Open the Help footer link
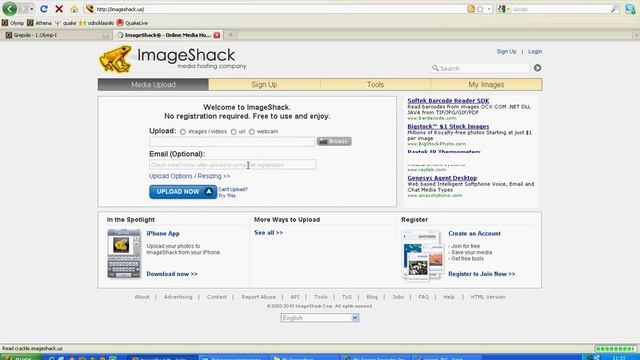The image size is (640, 360). click(x=449, y=297)
